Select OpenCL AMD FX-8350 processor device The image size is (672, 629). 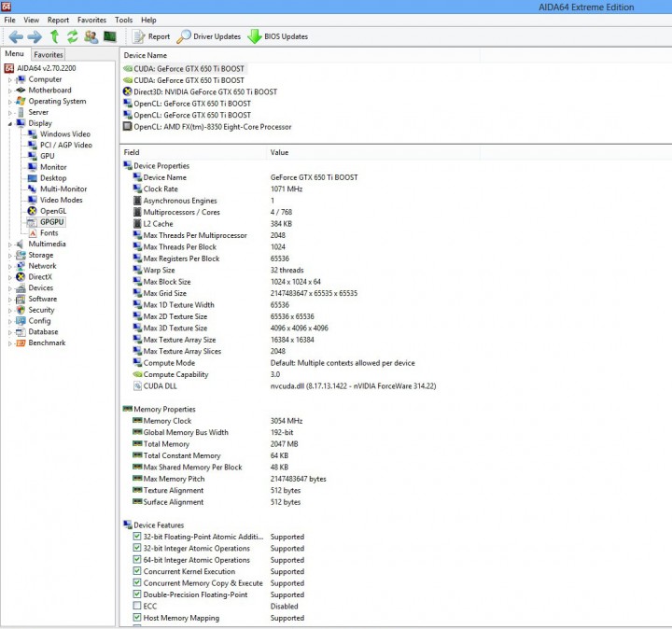click(207, 127)
